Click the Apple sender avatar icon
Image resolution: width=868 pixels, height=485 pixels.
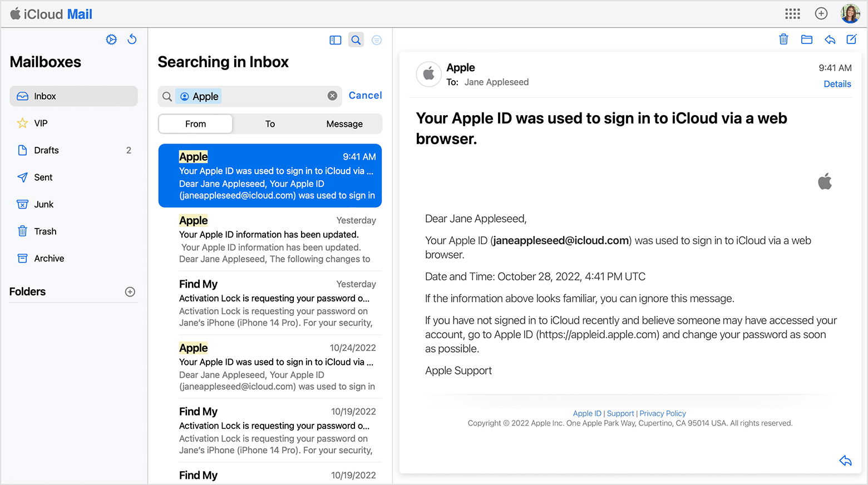tap(429, 74)
